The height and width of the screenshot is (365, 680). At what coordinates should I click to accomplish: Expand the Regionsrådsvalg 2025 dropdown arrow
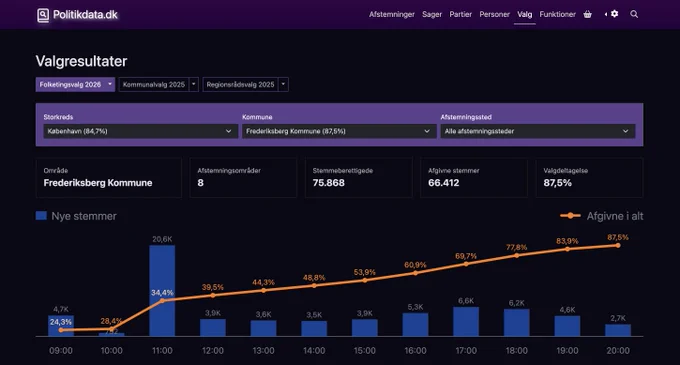click(283, 85)
